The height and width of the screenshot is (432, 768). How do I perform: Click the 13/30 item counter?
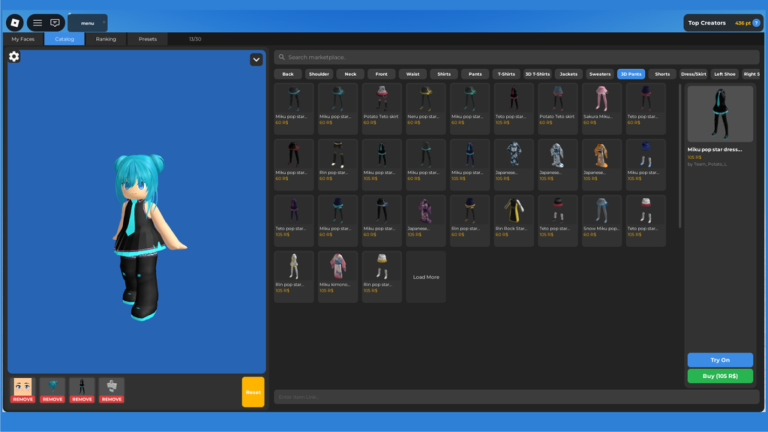[x=195, y=39]
